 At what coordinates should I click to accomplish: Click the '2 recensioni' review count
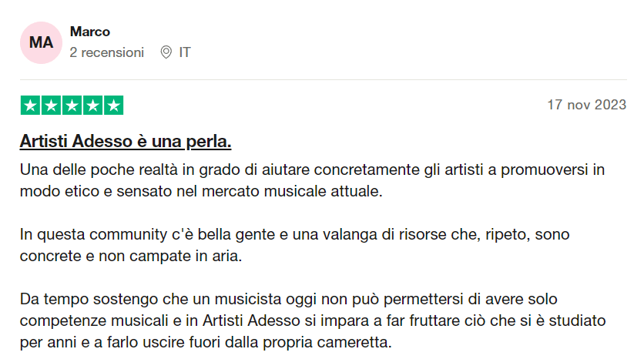106,52
